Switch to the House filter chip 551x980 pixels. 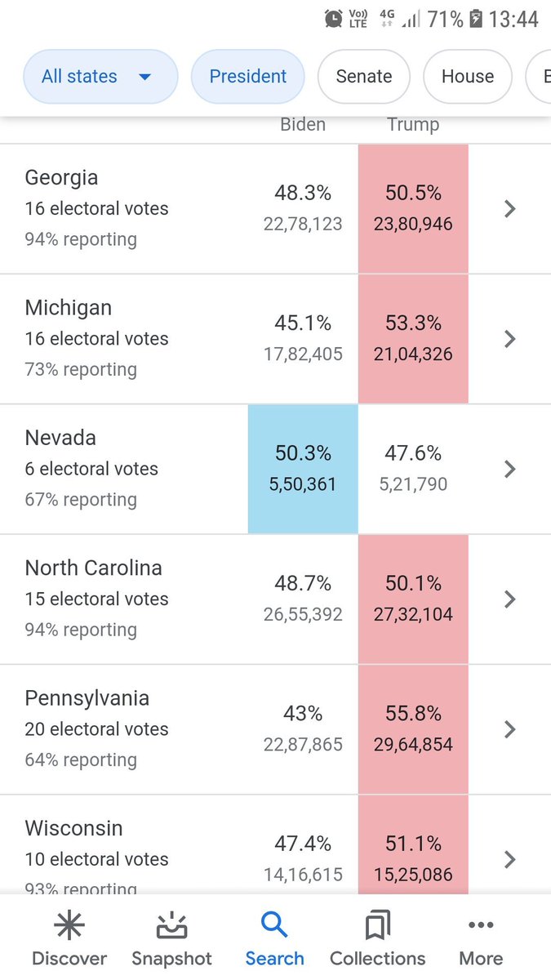click(x=467, y=77)
